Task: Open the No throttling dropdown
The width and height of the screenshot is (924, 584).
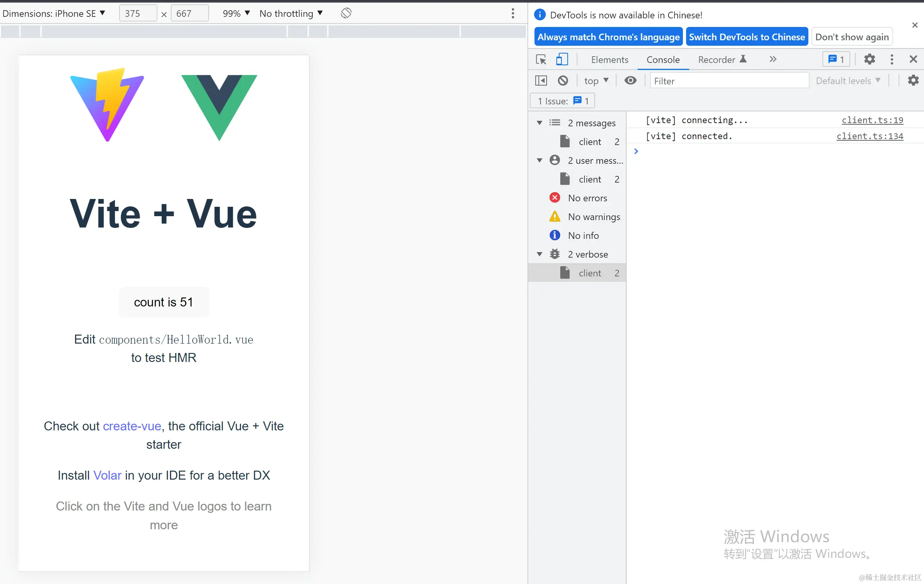Action: [x=291, y=13]
